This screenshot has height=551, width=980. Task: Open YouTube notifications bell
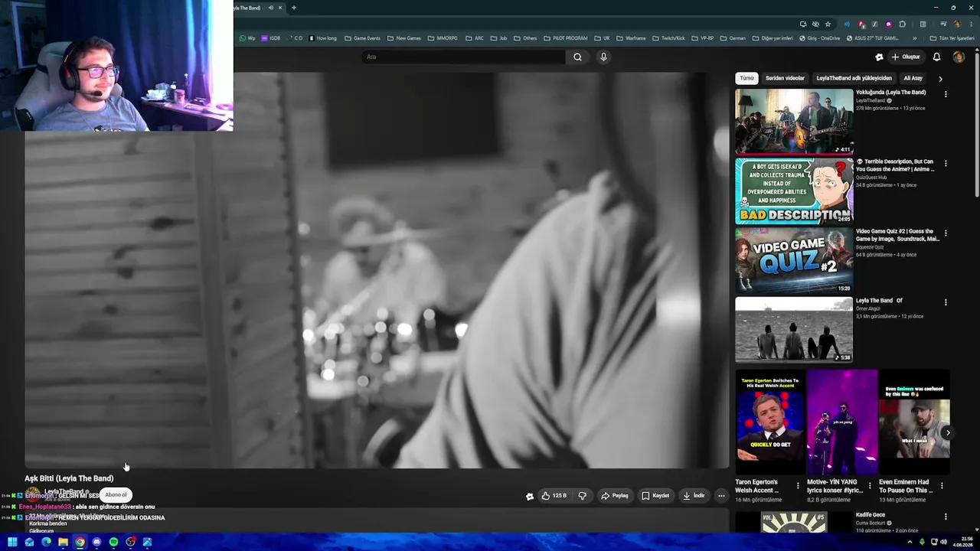tap(936, 57)
